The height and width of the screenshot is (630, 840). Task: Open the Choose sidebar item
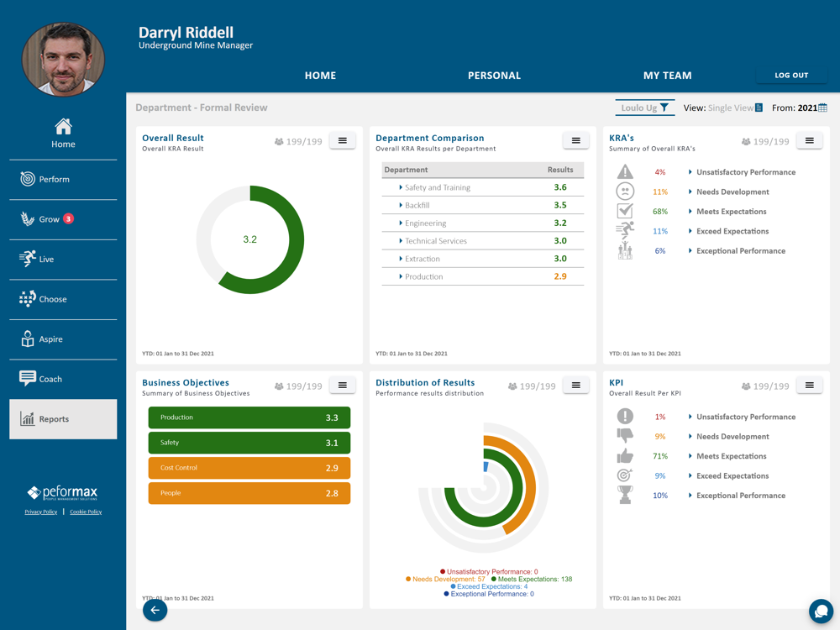pos(63,299)
